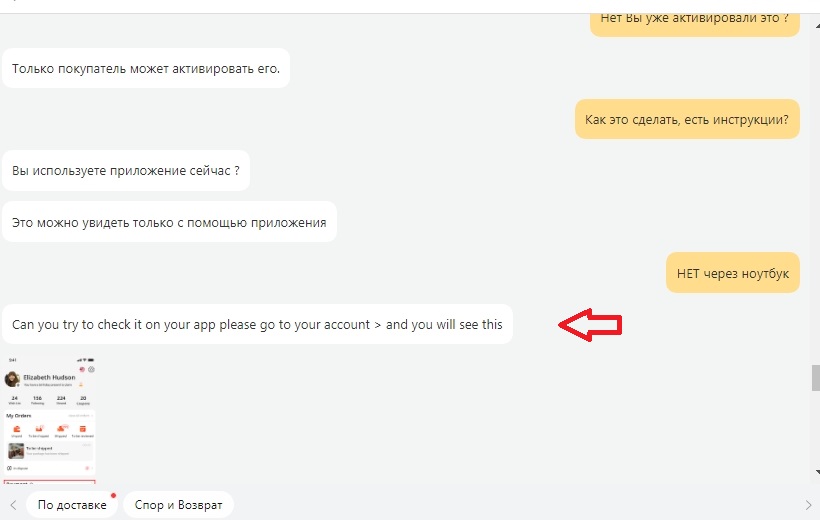Click the message 'Только покупатель может активировать его.'
The height and width of the screenshot is (520, 820).
pos(146,69)
